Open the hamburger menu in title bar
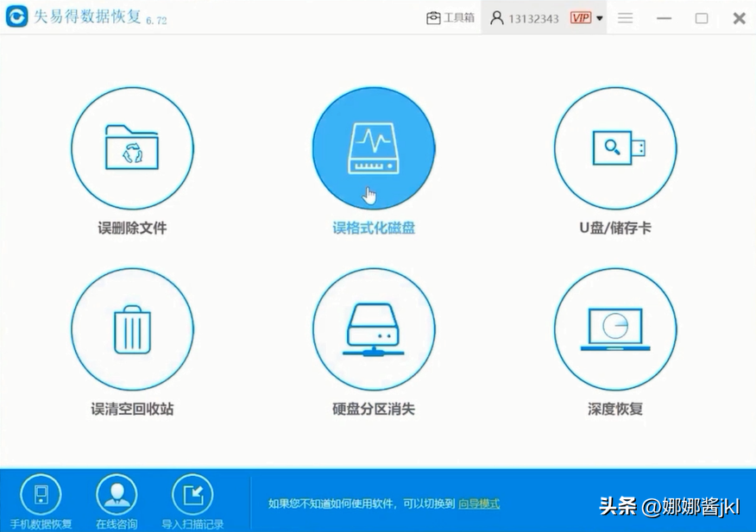This screenshot has width=756, height=532. (626, 18)
